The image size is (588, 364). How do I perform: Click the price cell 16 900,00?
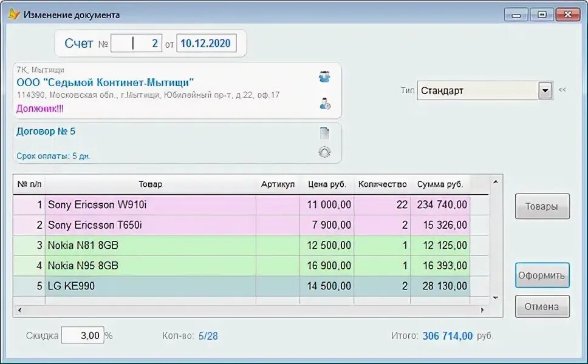pyautogui.click(x=327, y=266)
